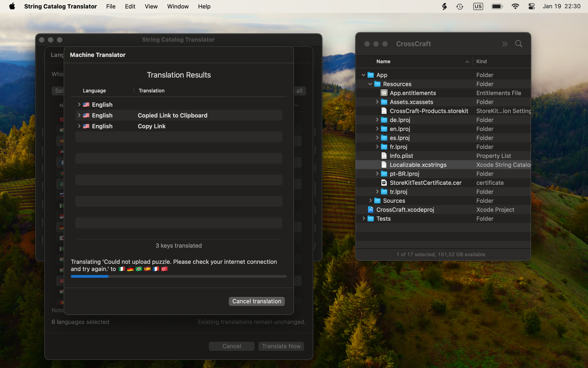Click '1 of 17 selected' status bar text
Viewport: 588px width, 368px height.
click(441, 254)
